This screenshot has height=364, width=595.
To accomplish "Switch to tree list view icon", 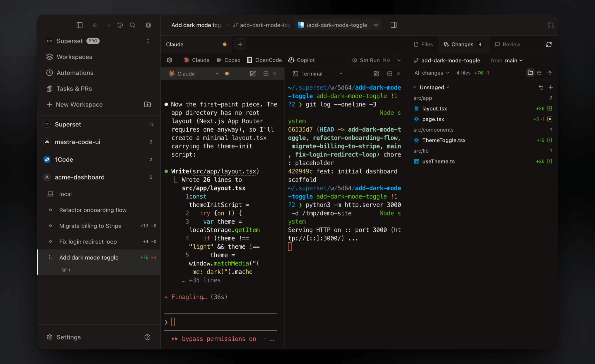I will click(x=539, y=73).
